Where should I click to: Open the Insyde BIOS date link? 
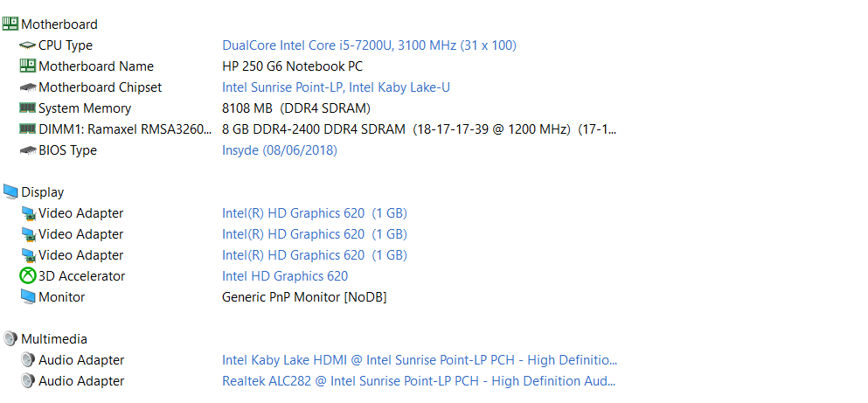coord(280,150)
